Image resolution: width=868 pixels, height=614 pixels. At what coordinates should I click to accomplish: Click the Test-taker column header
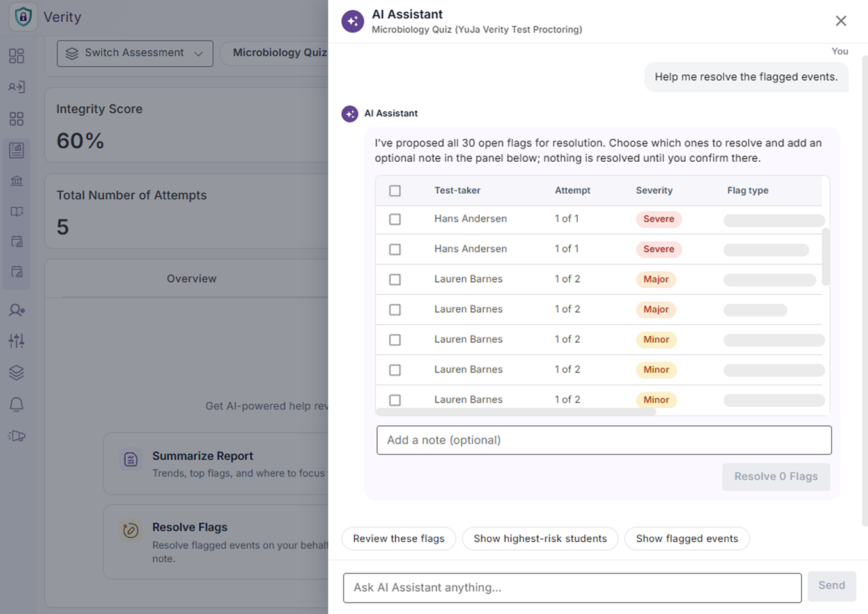click(x=457, y=191)
